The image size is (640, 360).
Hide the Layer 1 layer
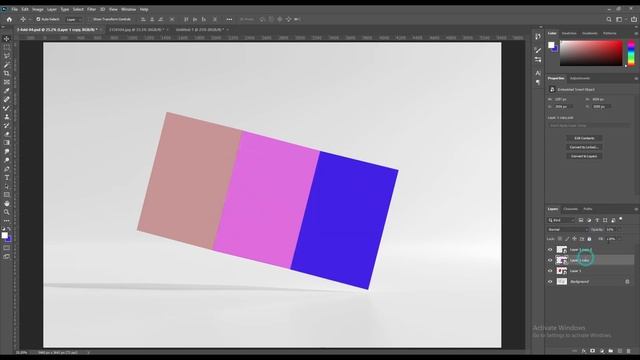pyautogui.click(x=550, y=271)
